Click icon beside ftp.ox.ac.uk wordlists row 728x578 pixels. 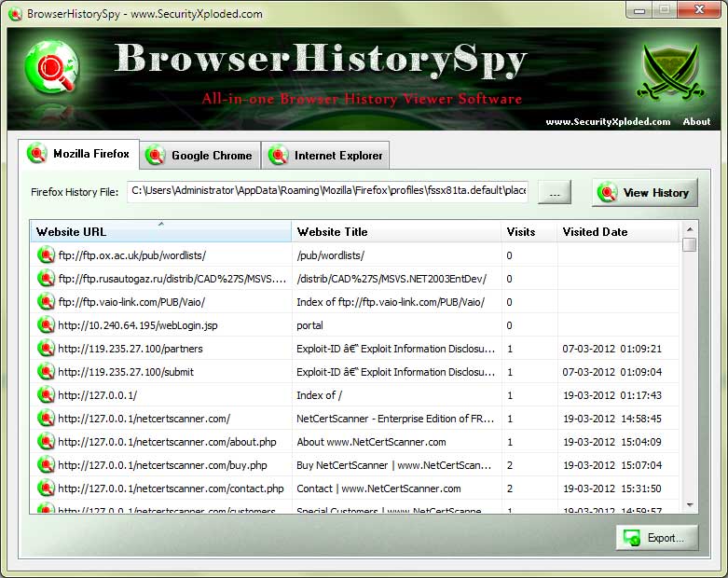tap(46, 255)
